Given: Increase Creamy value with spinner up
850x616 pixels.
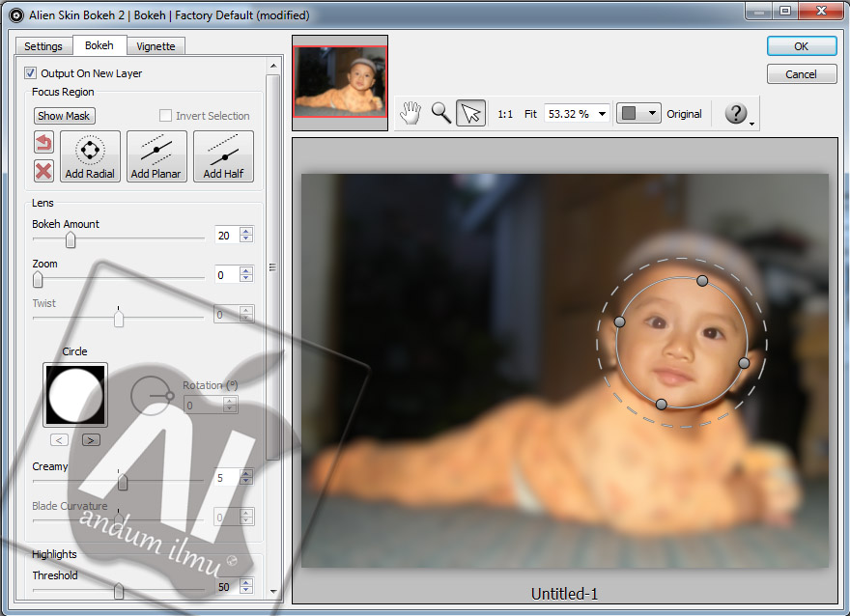Looking at the screenshot, I should coord(246,473).
